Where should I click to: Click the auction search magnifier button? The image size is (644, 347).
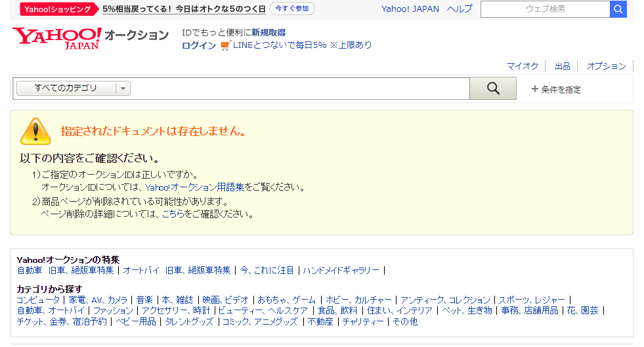pyautogui.click(x=493, y=89)
